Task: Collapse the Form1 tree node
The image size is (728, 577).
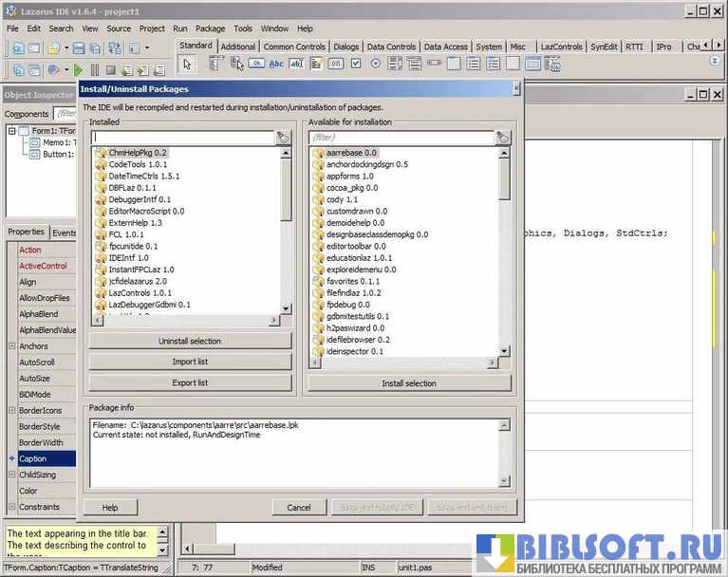Action: pos(12,131)
